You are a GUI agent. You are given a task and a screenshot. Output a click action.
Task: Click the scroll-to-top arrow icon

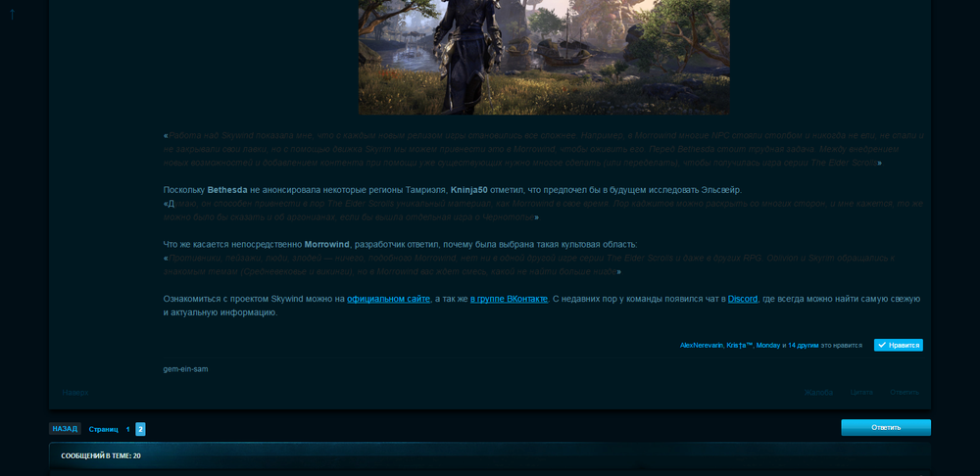12,13
